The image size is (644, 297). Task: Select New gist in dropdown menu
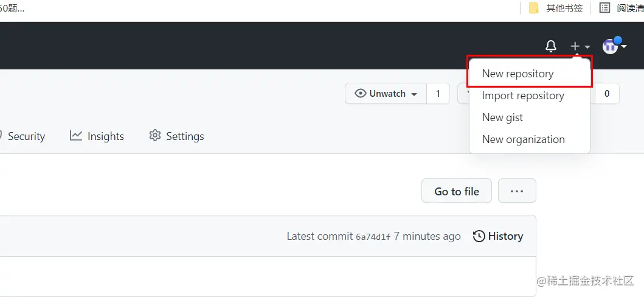pos(502,117)
